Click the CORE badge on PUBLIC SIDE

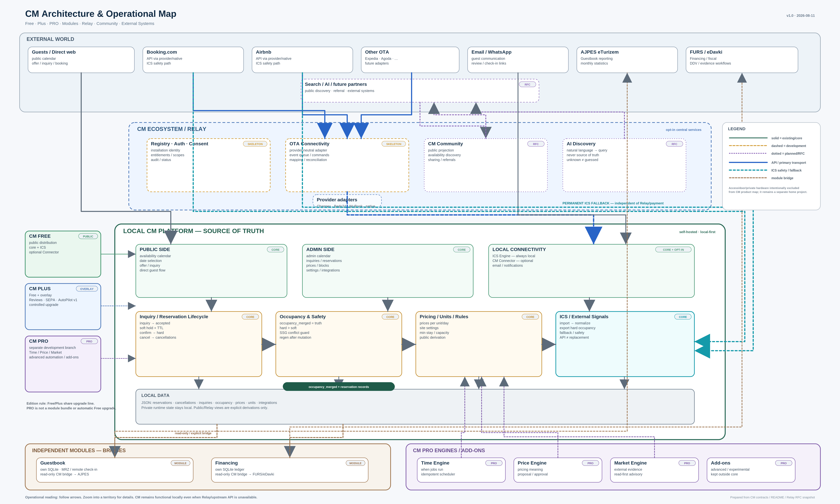275,250
